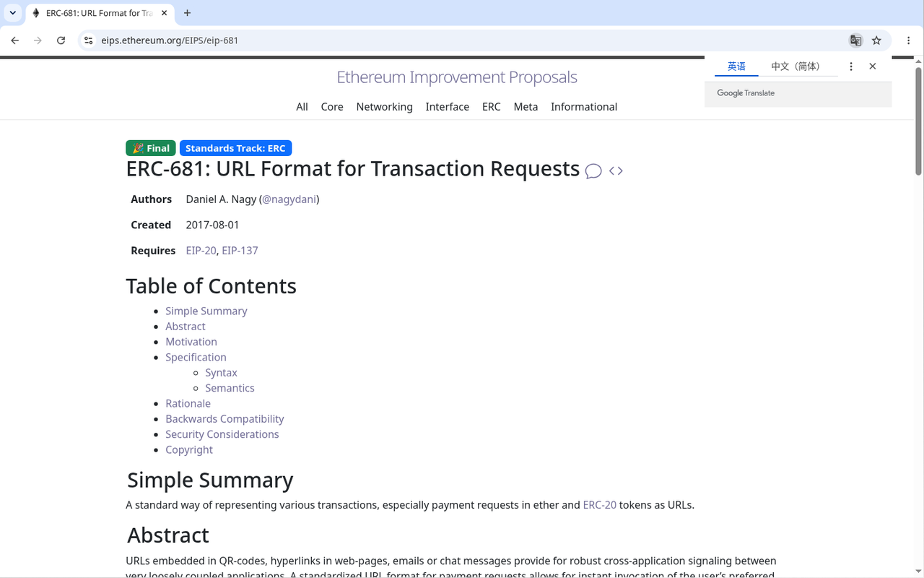Open the Core category in navigation
Viewport: 924px width, 578px height.
[x=332, y=107]
